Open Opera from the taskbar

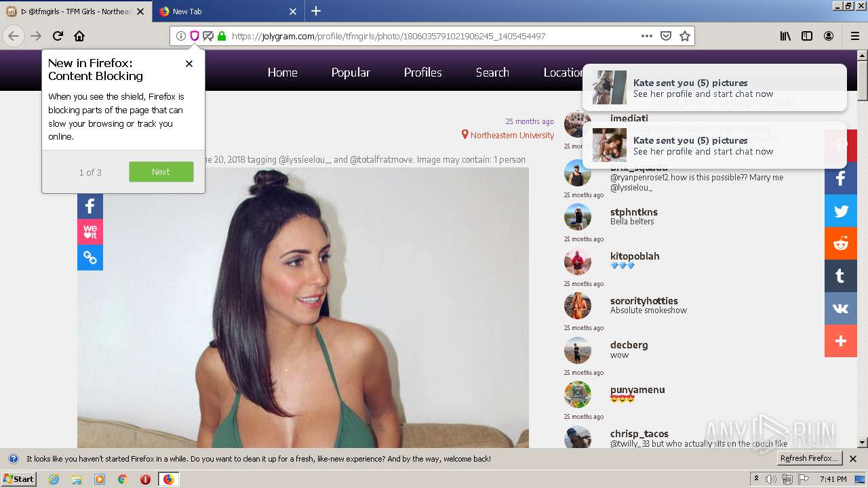point(145,479)
